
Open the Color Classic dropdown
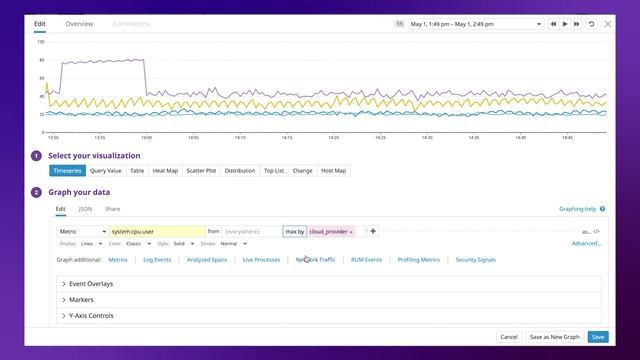click(138, 244)
